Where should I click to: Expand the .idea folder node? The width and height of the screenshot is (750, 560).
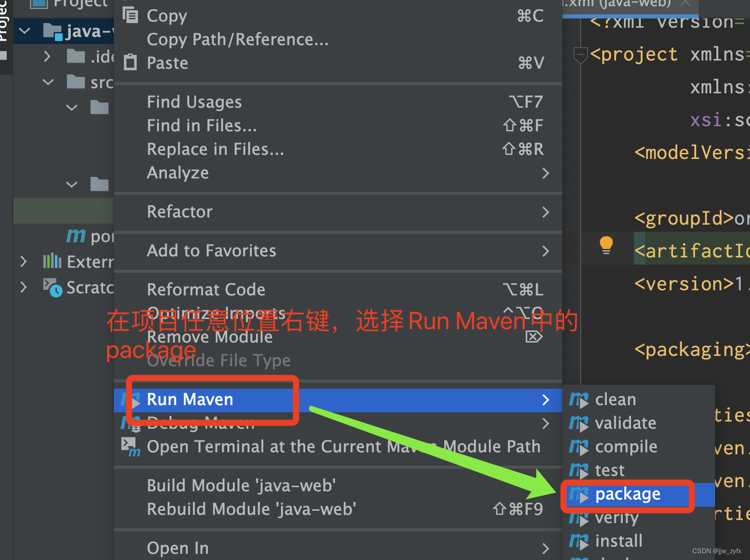coord(47,56)
